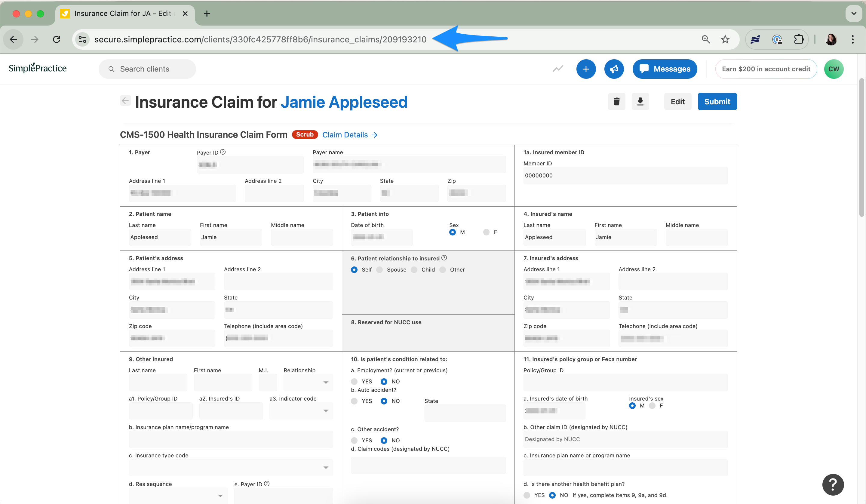The image size is (866, 504).
Task: Select Self relationship radio button
Action: click(x=354, y=269)
